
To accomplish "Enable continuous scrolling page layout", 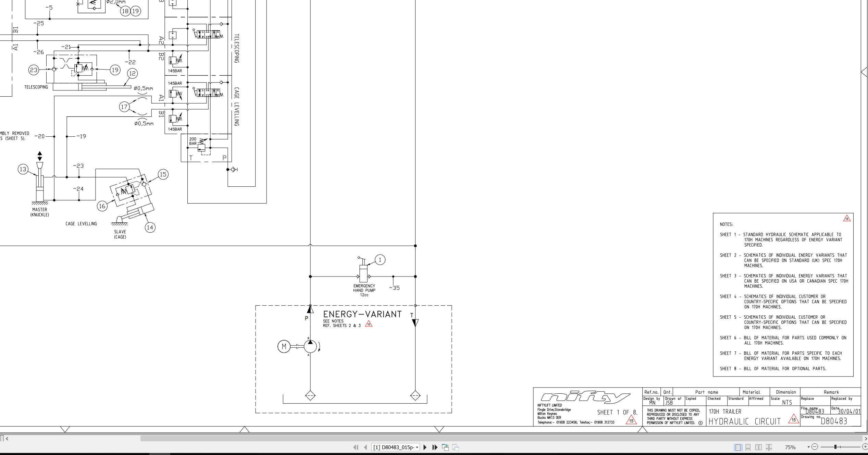I will pyautogui.click(x=748, y=447).
